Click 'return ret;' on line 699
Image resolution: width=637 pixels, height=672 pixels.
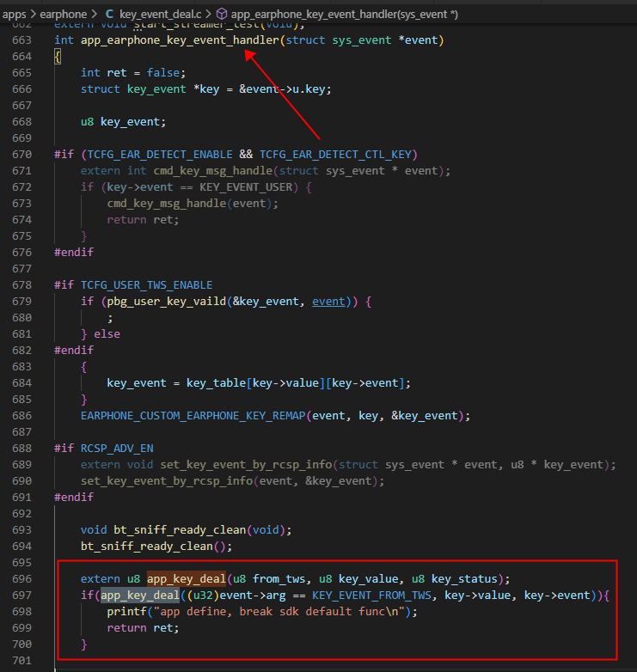pyautogui.click(x=143, y=628)
